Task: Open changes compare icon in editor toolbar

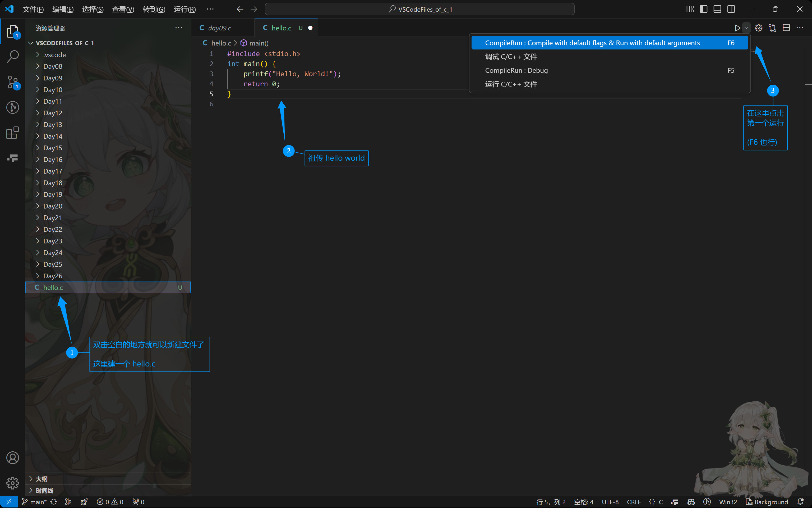Action: click(x=772, y=28)
